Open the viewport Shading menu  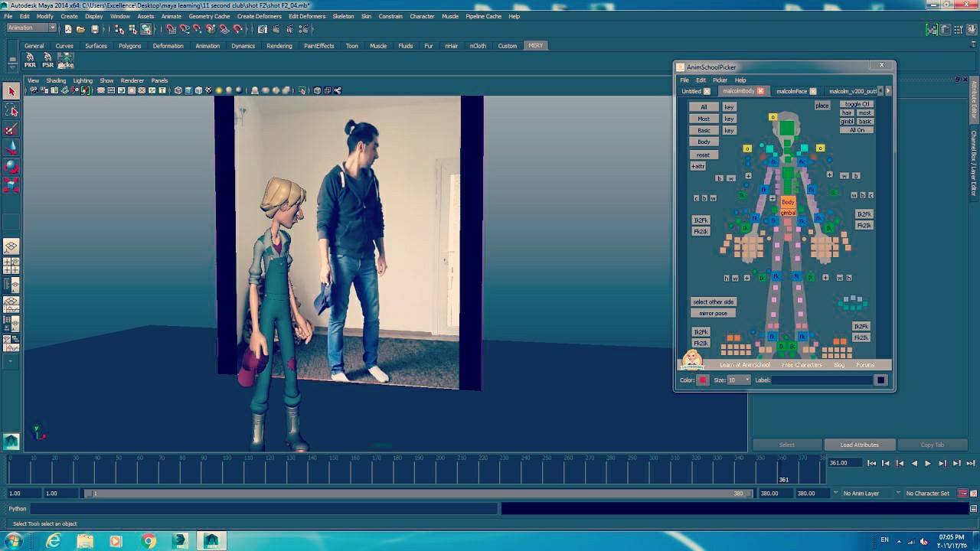tap(56, 80)
